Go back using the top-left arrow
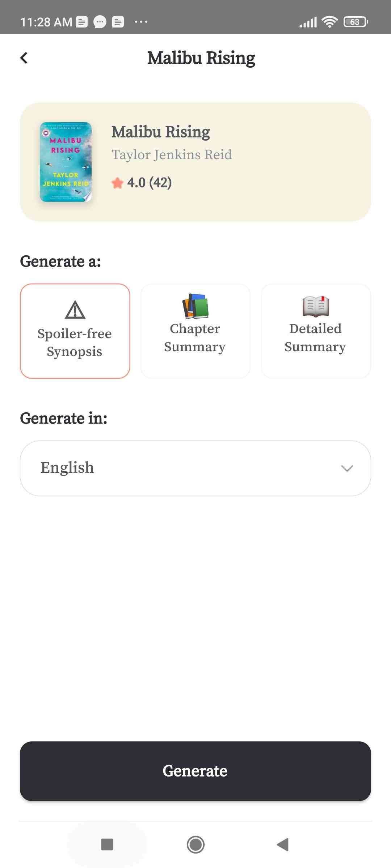391x868 pixels. 24,58
